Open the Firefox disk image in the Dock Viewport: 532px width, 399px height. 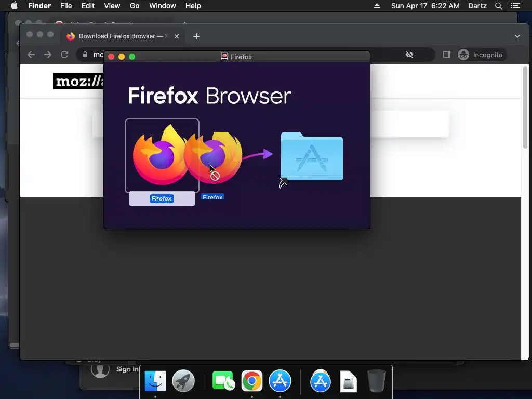click(348, 381)
